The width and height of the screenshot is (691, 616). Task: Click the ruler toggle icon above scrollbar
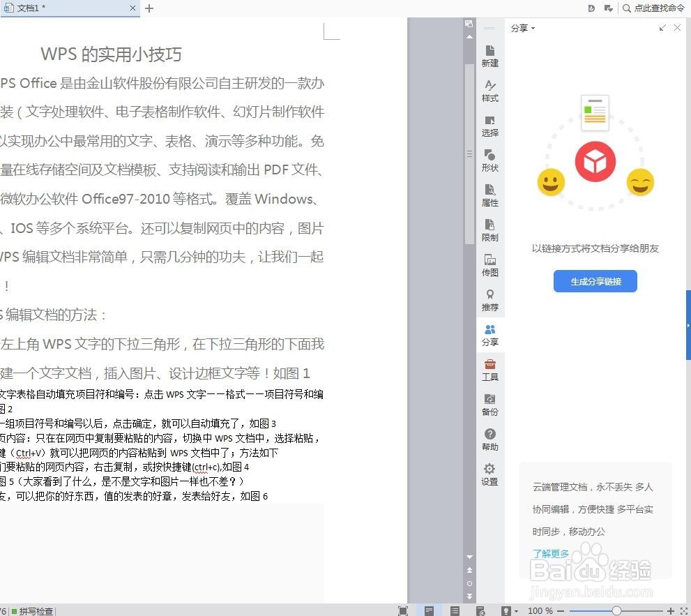point(469,23)
